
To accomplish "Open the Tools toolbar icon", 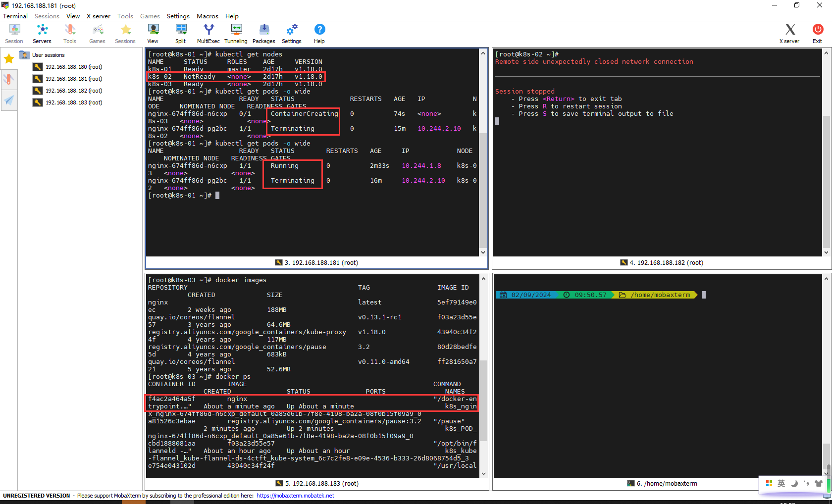I will point(70,34).
